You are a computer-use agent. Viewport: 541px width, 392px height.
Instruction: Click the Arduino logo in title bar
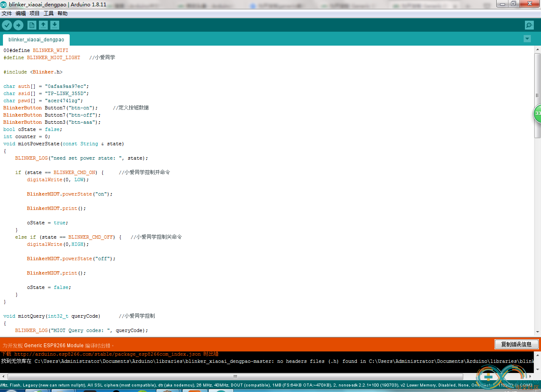(x=4, y=4)
